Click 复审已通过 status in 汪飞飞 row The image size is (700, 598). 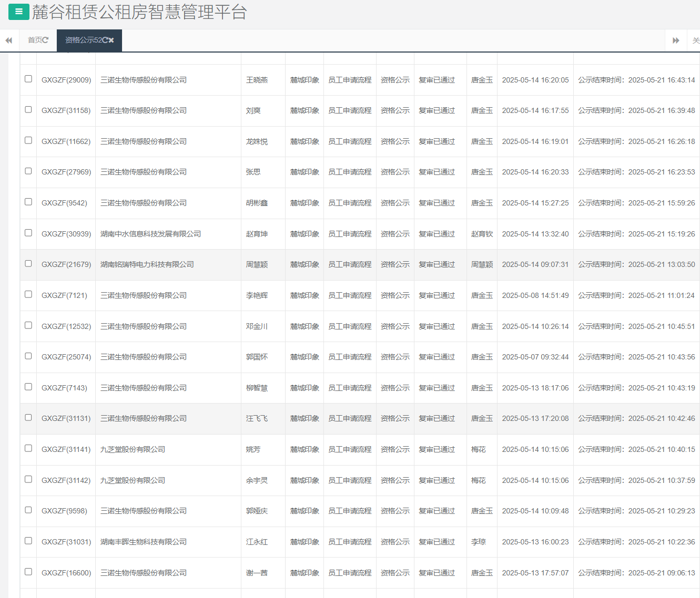tap(437, 418)
